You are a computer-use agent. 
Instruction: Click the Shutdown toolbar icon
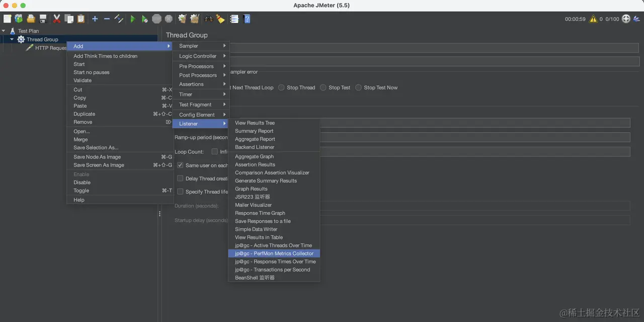tap(169, 19)
